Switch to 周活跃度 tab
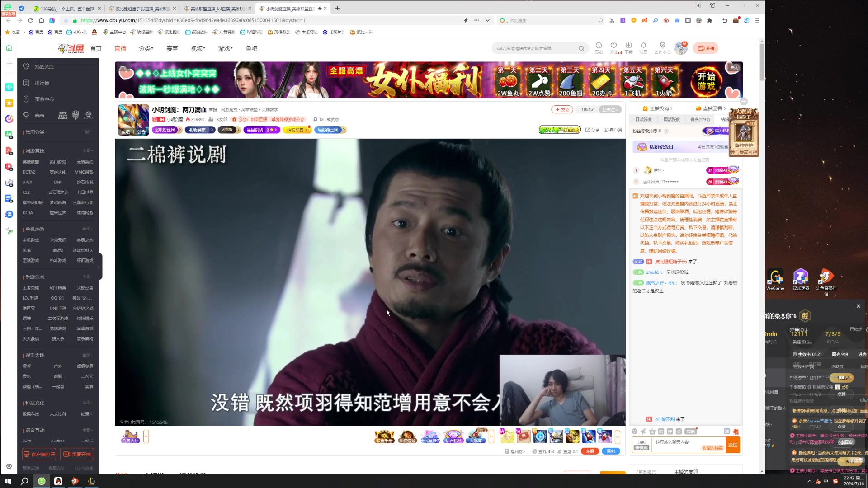Viewport: 868px width, 488px height. coord(671,119)
